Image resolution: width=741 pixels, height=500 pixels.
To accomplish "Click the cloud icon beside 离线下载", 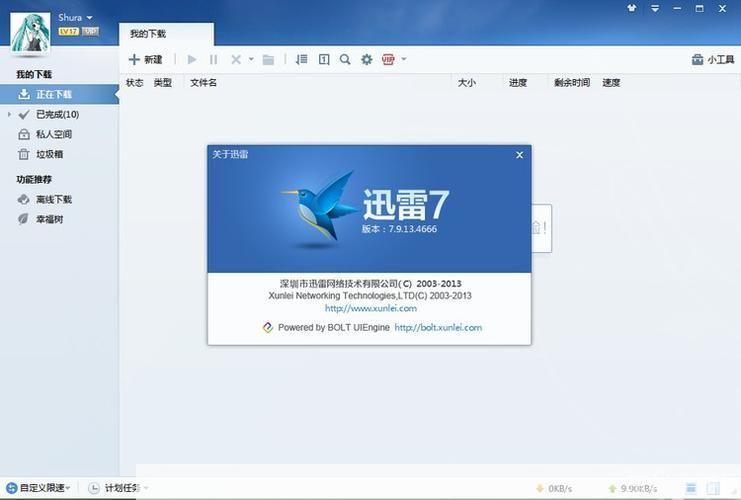I will (x=23, y=199).
